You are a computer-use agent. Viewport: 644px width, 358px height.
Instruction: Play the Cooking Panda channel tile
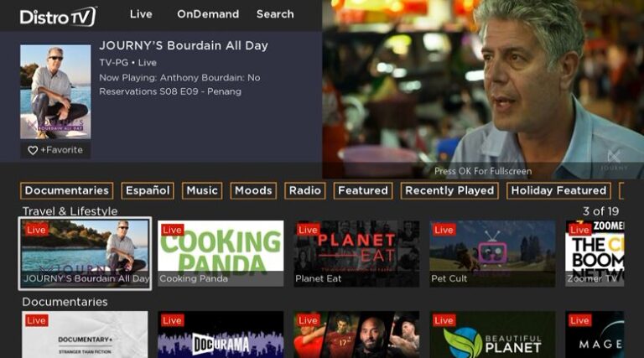click(x=221, y=254)
